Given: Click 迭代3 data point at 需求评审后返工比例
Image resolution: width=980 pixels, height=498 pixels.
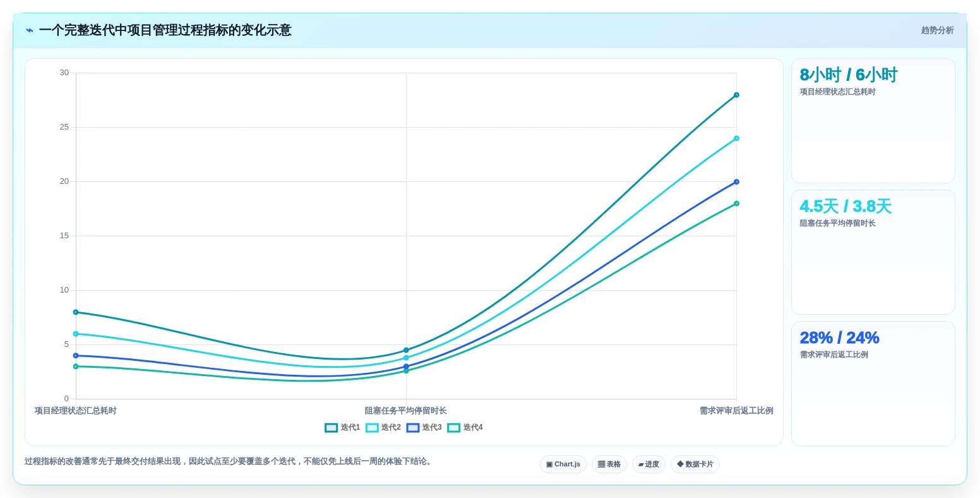Looking at the screenshot, I should click(736, 182).
